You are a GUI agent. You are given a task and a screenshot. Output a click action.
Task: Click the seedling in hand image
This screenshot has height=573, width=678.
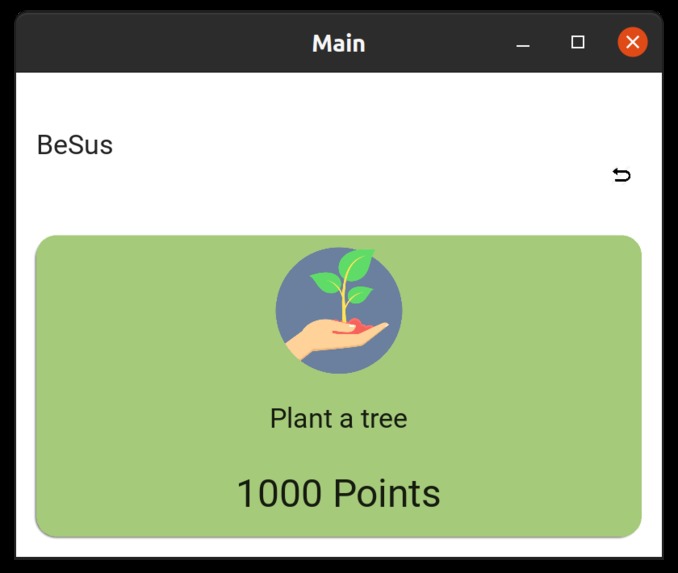coord(339,310)
